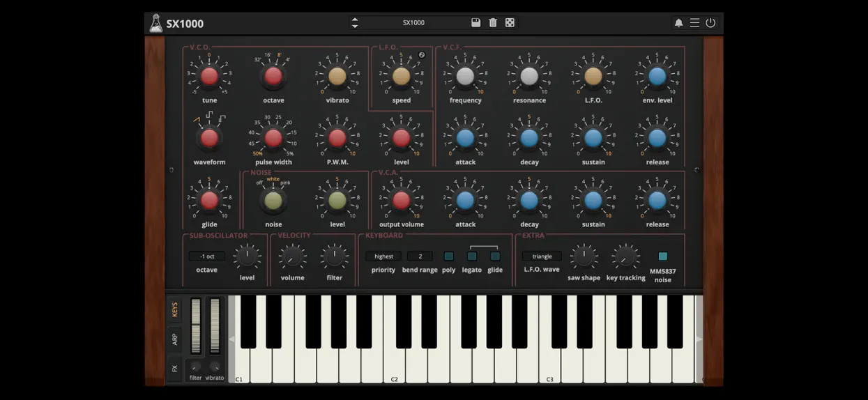Image resolution: width=868 pixels, height=400 pixels.
Task: Click the red glide knob
Action: pos(209,201)
